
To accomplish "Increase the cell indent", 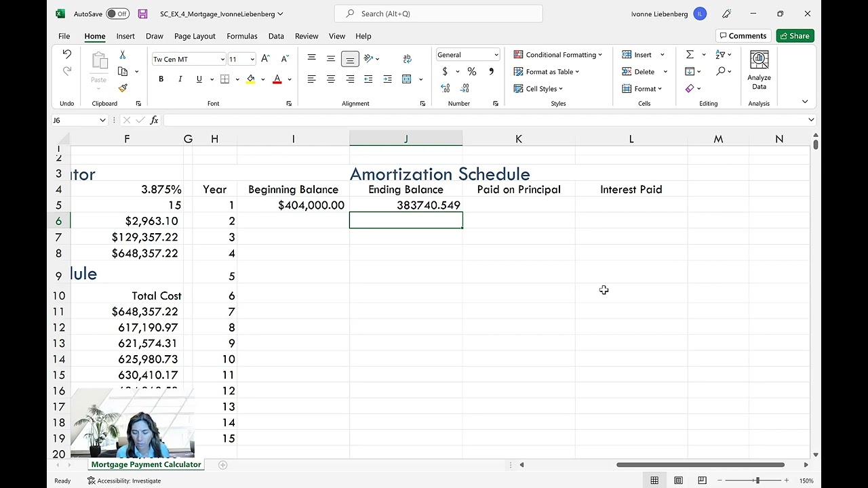I will pos(387,79).
